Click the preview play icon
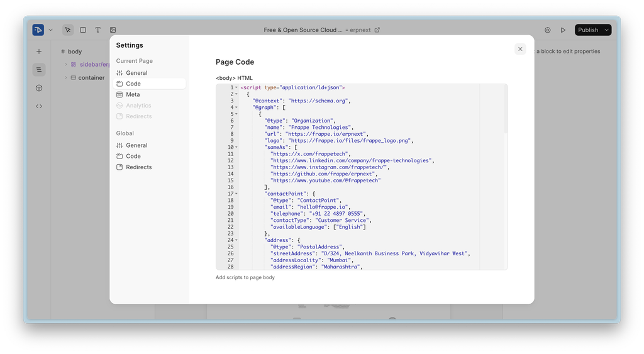This screenshot has width=644, height=354. (x=563, y=30)
